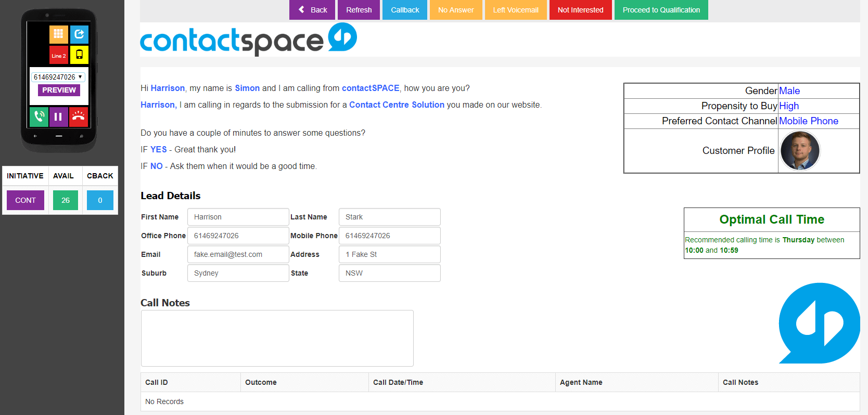Click the contactspace logo
This screenshot has width=868, height=415.
[x=248, y=39]
